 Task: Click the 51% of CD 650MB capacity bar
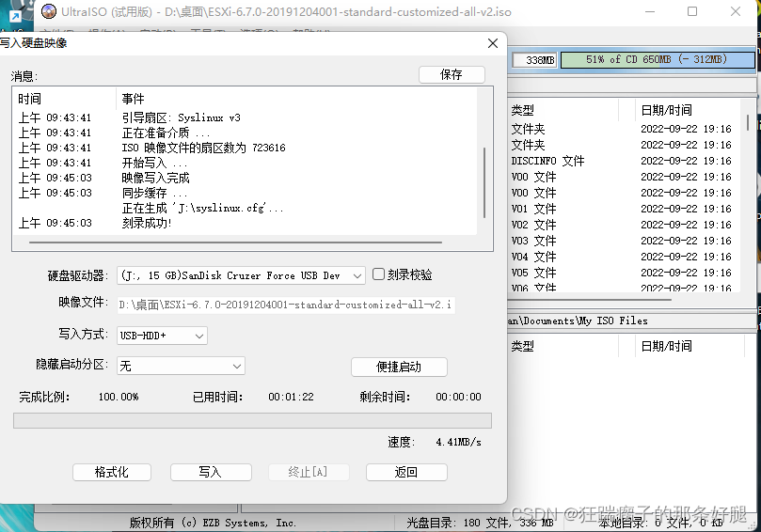[x=658, y=59]
